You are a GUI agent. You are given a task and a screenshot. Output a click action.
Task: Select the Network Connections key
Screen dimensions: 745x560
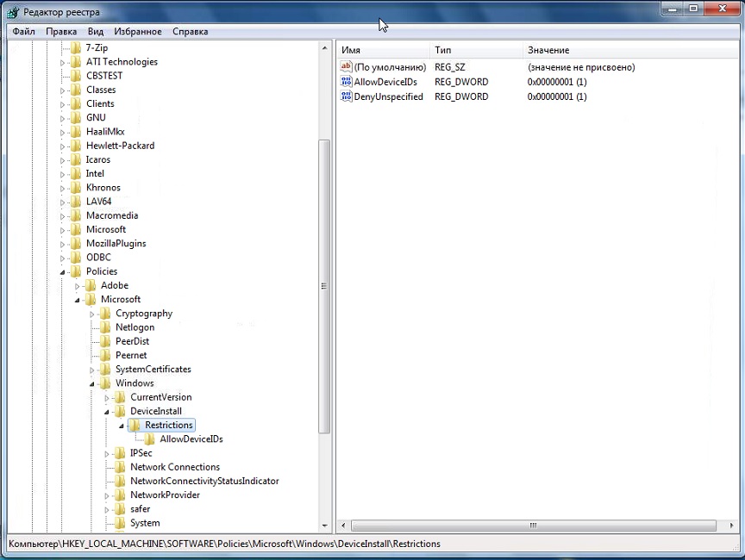[174, 467]
